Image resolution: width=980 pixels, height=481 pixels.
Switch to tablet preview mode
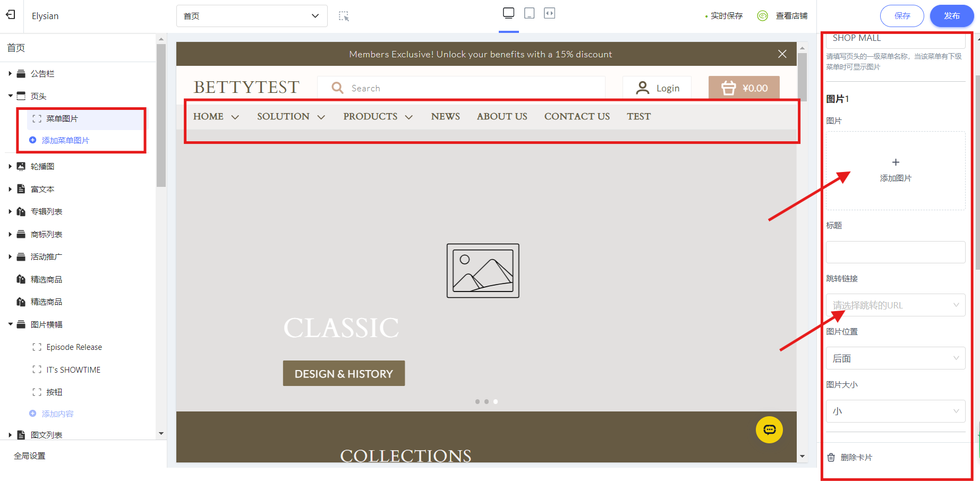(x=529, y=13)
